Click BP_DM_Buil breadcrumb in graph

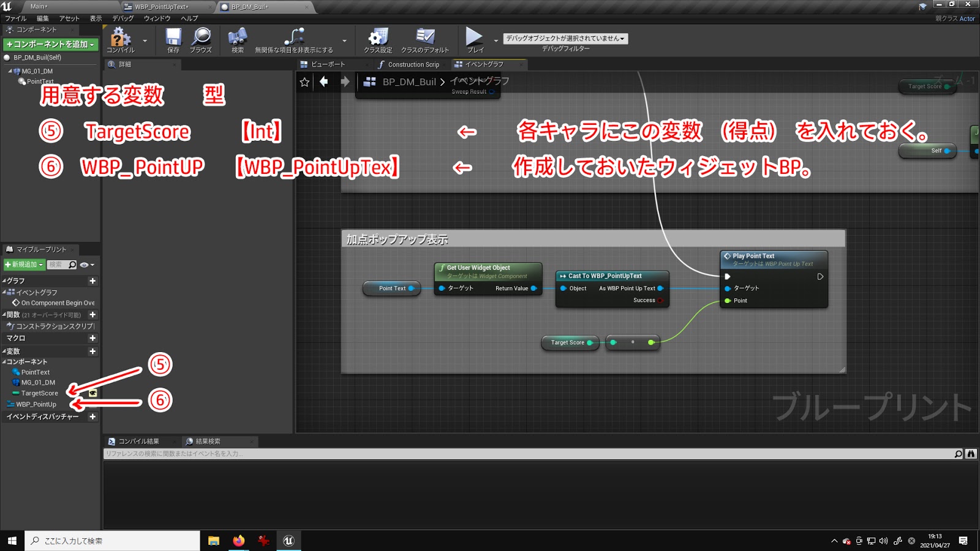(x=409, y=81)
